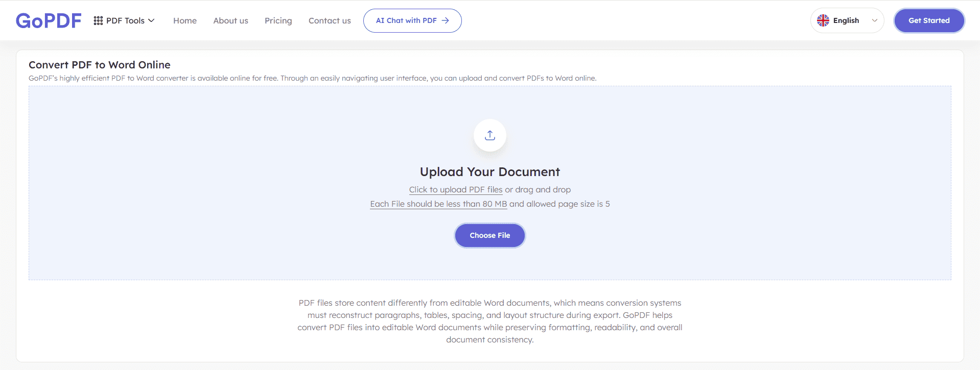The image size is (980, 370).
Task: Click the 'GoPDF's highly efficient PDF to Word' description
Action: coord(313,78)
